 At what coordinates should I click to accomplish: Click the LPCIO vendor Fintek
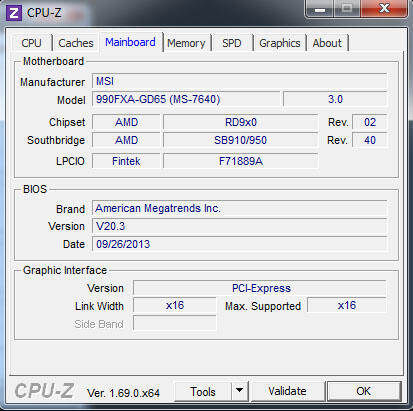pos(126,161)
